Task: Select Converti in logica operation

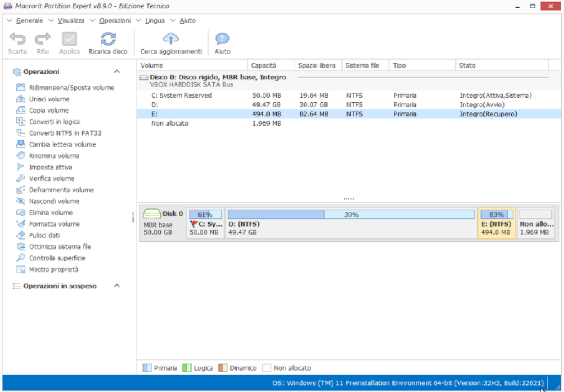Action: [x=48, y=122]
